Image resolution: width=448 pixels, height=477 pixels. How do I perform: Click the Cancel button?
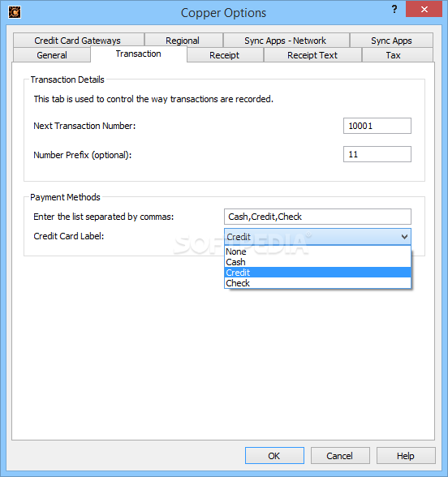(340, 455)
